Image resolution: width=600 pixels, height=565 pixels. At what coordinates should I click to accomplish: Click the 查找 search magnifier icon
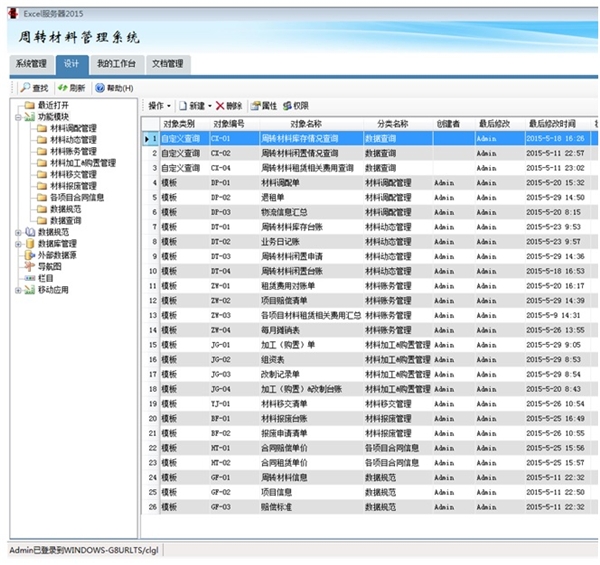[25, 88]
